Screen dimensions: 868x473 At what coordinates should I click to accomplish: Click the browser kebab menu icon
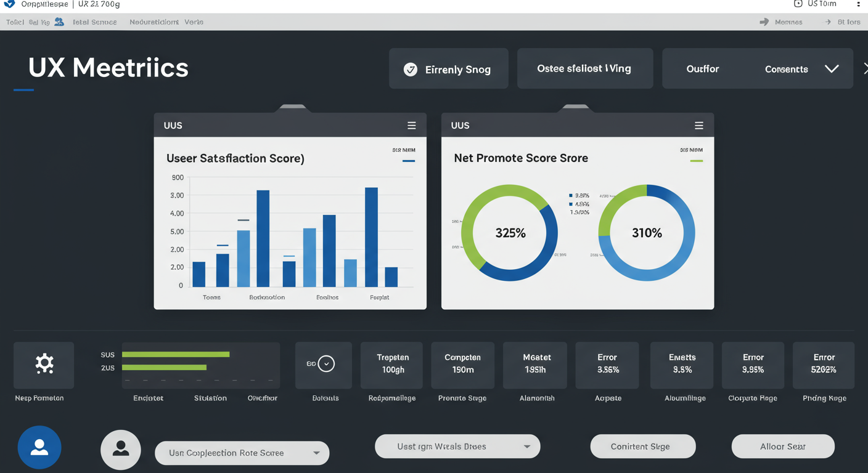[x=858, y=4]
